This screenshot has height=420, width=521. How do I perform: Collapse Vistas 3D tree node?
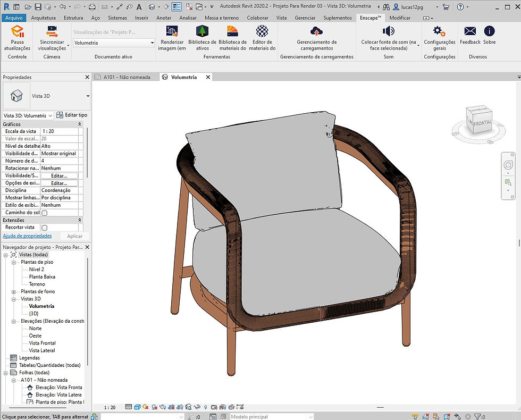click(14, 299)
